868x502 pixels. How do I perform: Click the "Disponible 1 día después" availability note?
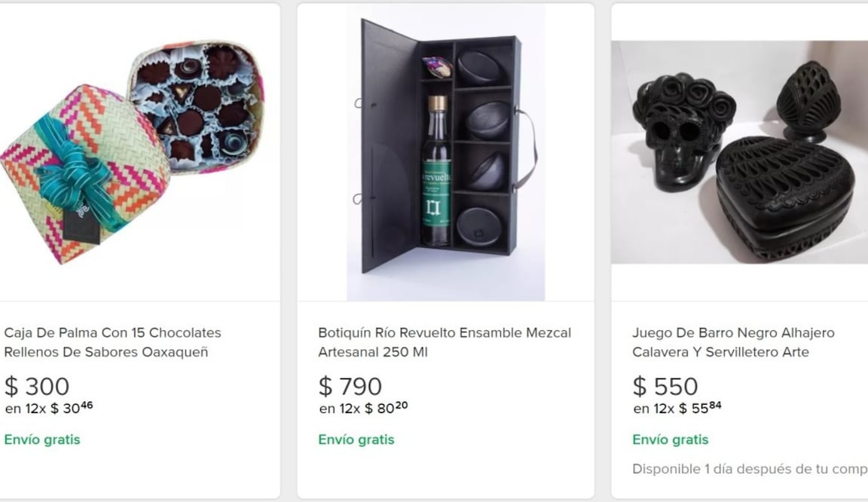[749, 469]
